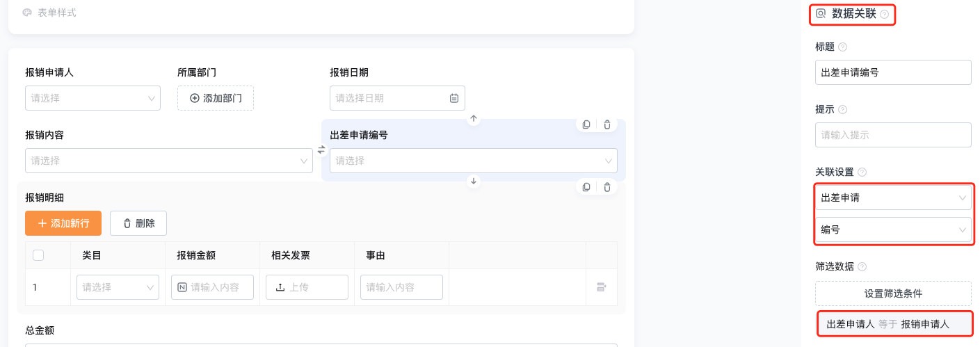Tick the select-all checkbox in 报销明细 header
This screenshot has width=980, height=347.
[x=38, y=255]
